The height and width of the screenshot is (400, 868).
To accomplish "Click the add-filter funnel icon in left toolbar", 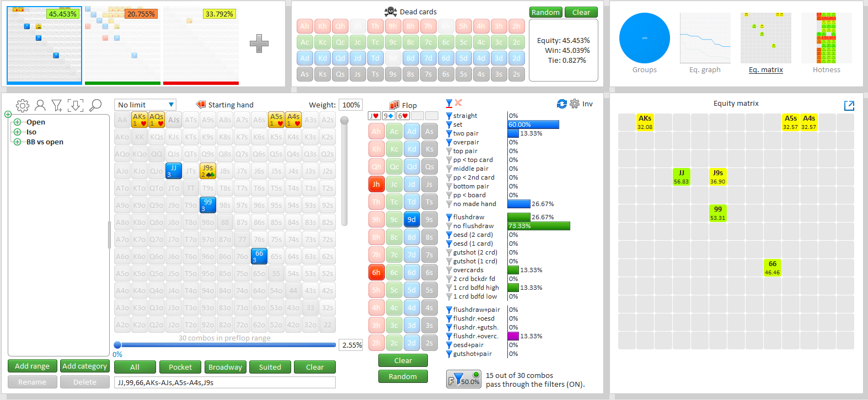I will coord(57,105).
